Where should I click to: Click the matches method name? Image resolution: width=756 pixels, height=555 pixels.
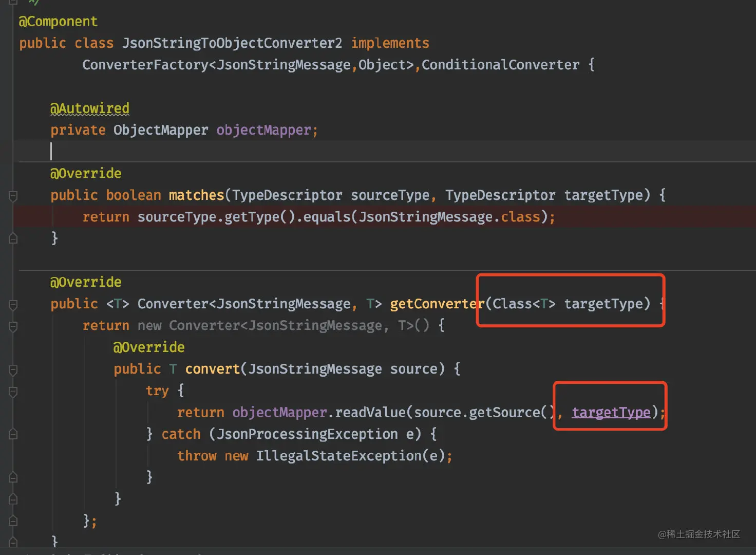[x=197, y=195]
